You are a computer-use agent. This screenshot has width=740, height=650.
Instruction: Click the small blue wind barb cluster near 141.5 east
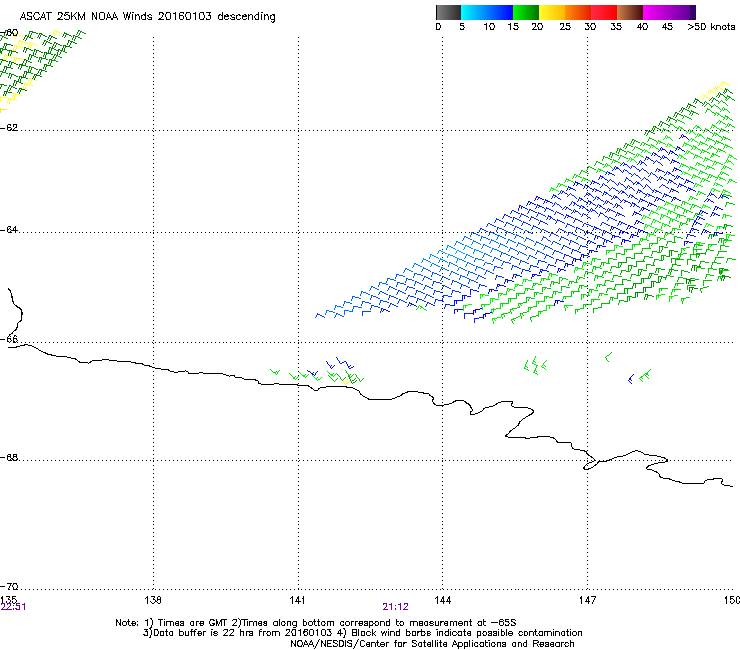coord(340,363)
